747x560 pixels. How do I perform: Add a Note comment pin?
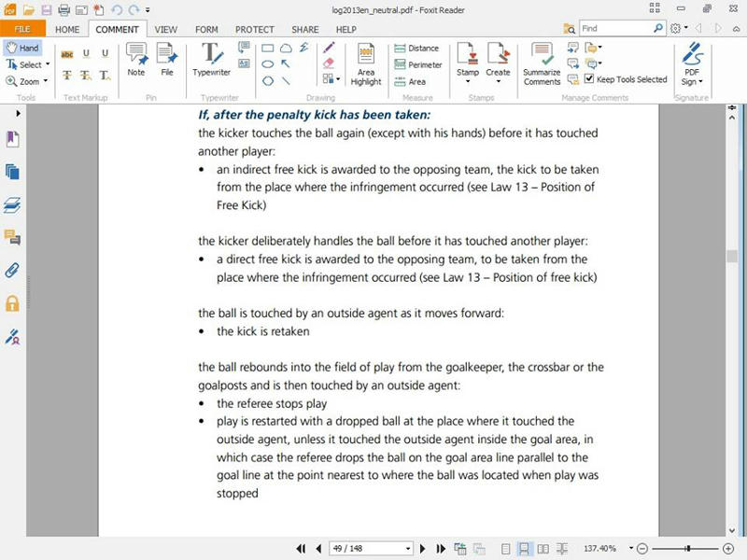[x=136, y=60]
